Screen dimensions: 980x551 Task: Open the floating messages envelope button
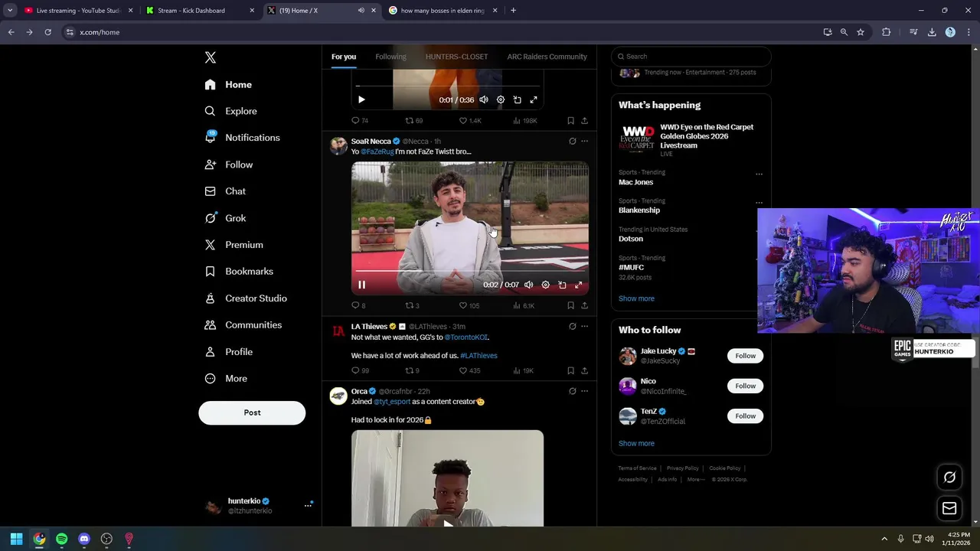[x=949, y=508]
